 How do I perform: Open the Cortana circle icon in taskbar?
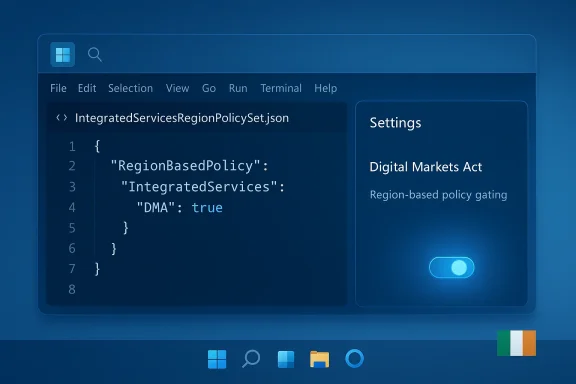coord(354,359)
